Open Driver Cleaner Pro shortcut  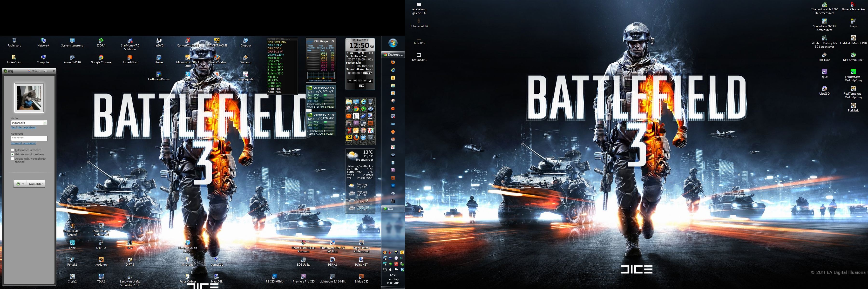point(853,7)
